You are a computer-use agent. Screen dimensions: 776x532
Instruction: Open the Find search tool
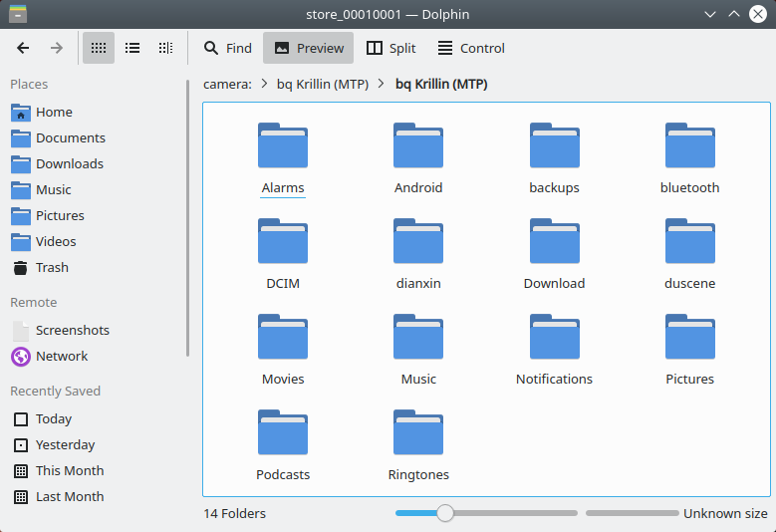(x=227, y=48)
